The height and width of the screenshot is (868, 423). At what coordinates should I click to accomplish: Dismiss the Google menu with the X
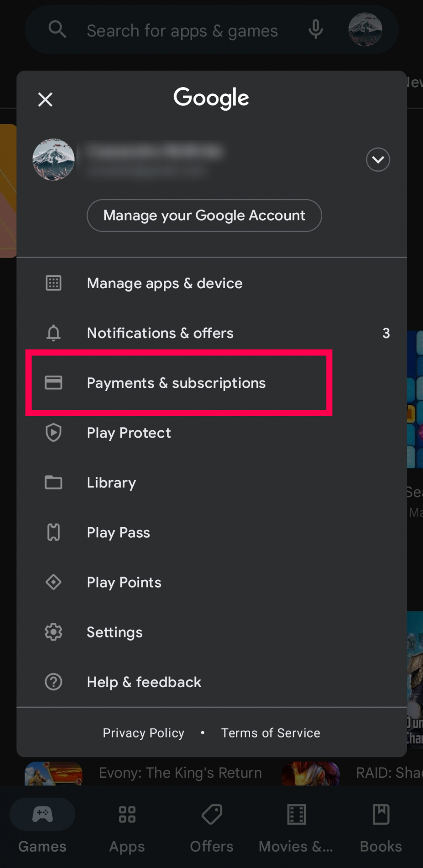[x=45, y=99]
